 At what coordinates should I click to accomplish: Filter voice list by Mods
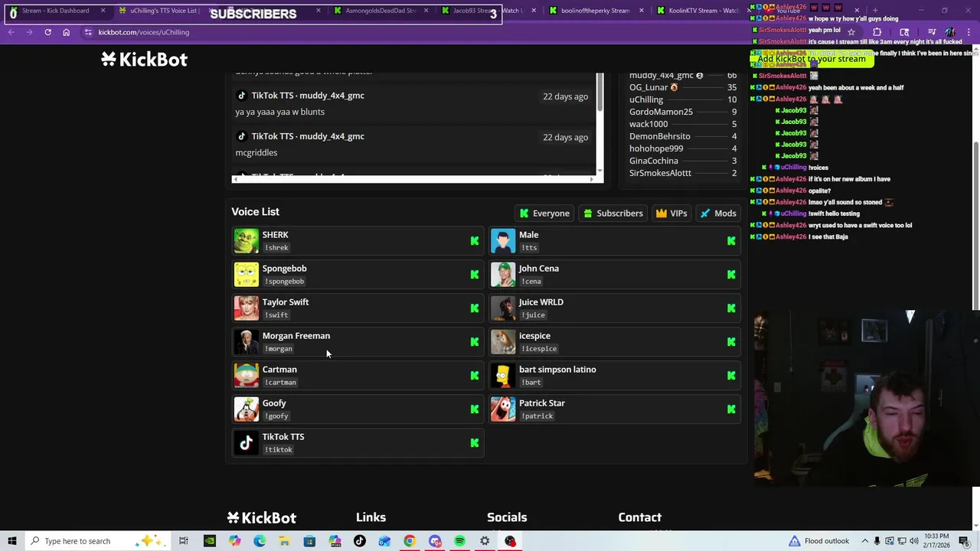(x=718, y=214)
